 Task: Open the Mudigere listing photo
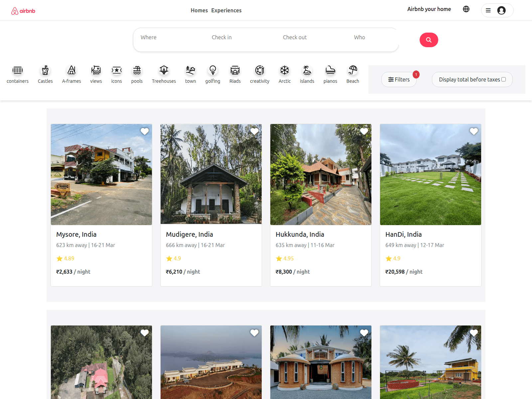(211, 175)
